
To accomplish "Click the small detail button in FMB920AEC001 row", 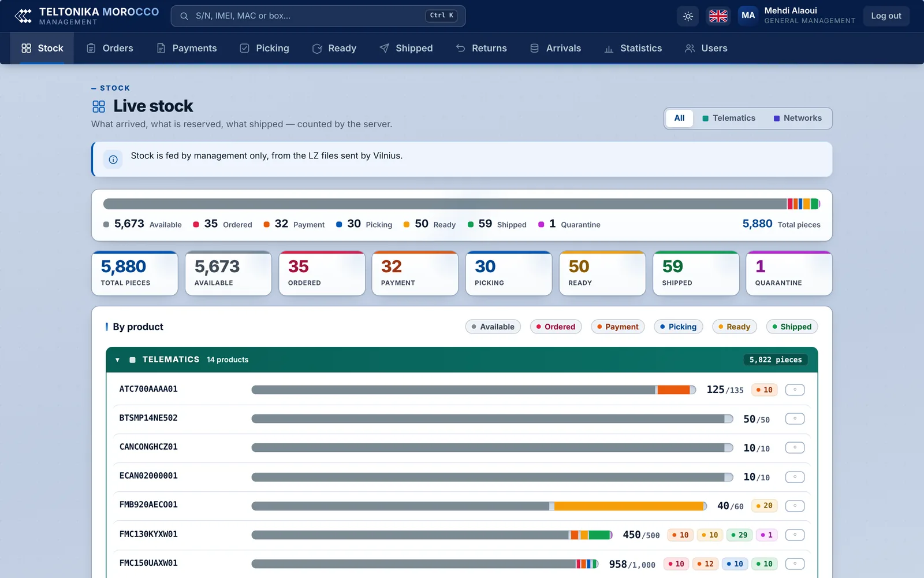I will click(795, 506).
